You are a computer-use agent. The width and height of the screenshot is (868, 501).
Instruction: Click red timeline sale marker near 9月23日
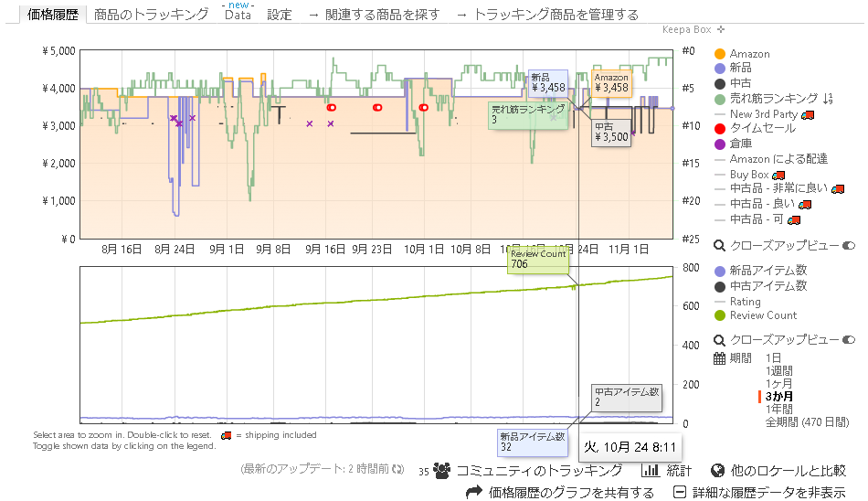pyautogui.click(x=377, y=108)
